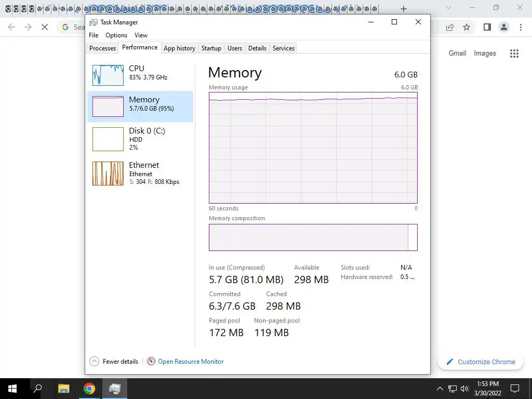
Task: Switch to the Startup tab
Action: pyautogui.click(x=211, y=48)
